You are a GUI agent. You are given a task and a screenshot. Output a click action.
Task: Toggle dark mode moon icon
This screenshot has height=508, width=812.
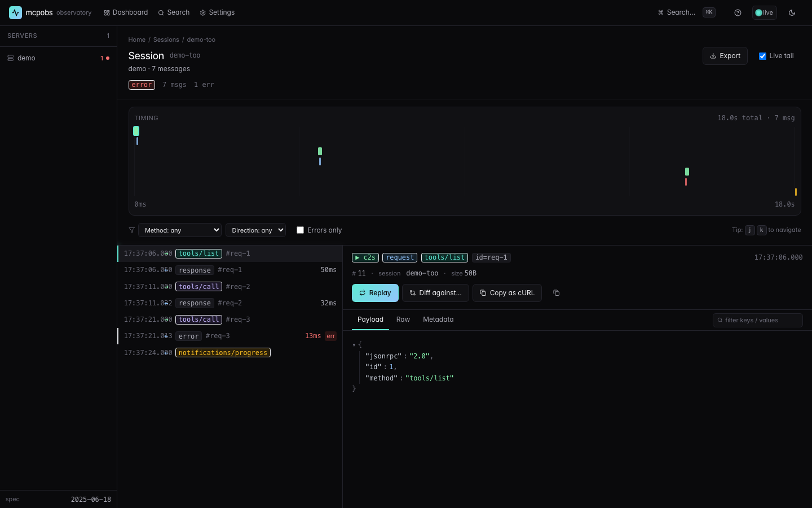click(x=792, y=12)
